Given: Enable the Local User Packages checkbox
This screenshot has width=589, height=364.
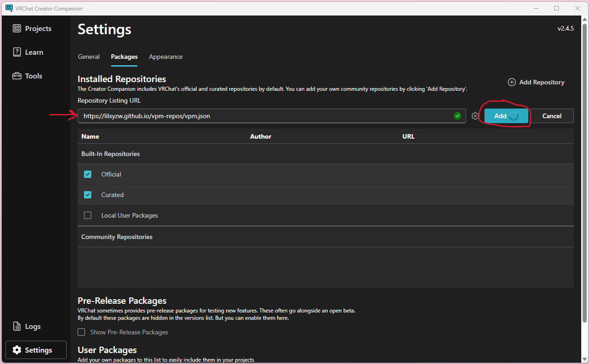Looking at the screenshot, I should [88, 215].
